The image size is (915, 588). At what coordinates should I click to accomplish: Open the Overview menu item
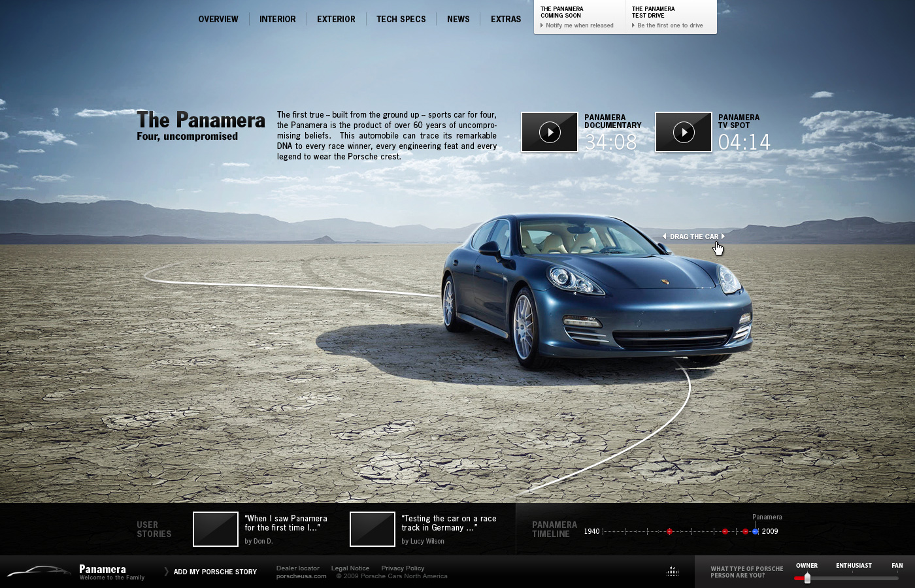(x=218, y=19)
